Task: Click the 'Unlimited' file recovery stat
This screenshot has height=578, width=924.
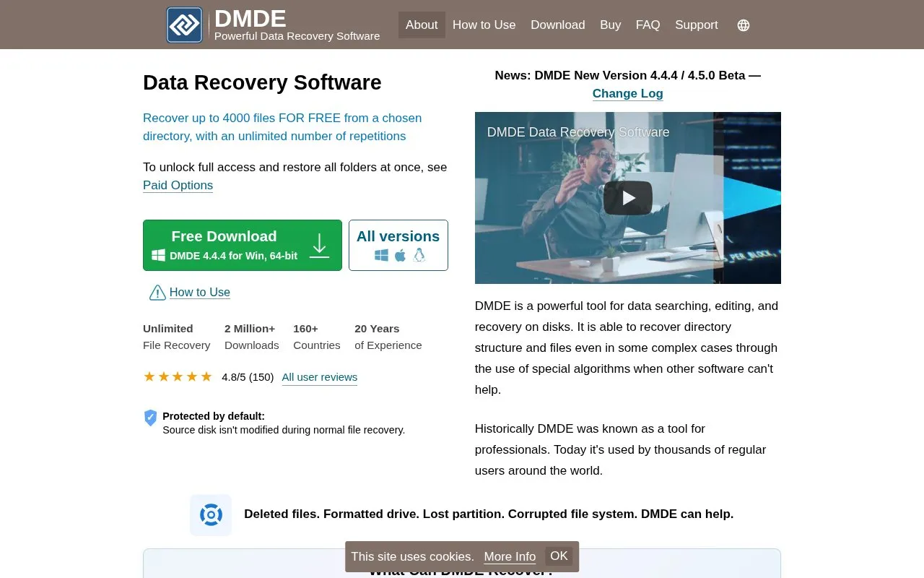Action: 168,329
